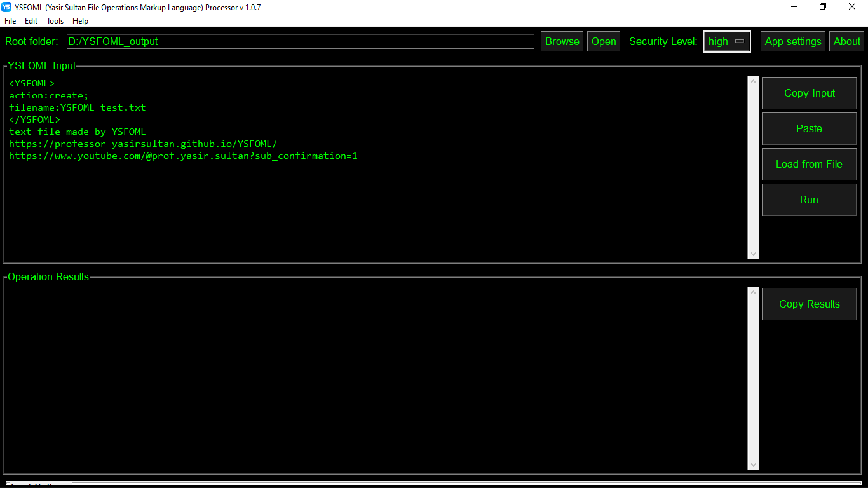Click the Open button next to Browse
Viewport: 868px width, 488px height.
click(x=604, y=41)
